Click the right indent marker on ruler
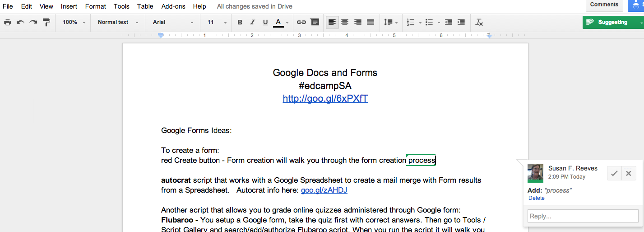 (489, 36)
